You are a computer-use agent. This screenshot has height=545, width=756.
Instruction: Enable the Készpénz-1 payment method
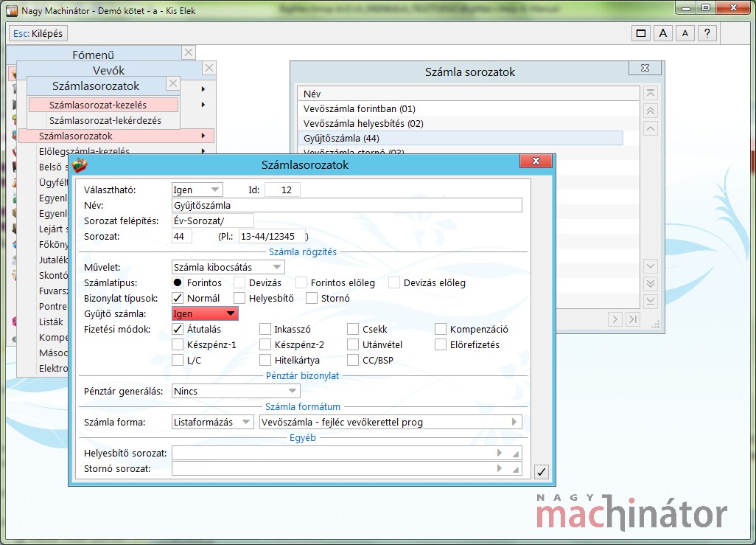(178, 344)
